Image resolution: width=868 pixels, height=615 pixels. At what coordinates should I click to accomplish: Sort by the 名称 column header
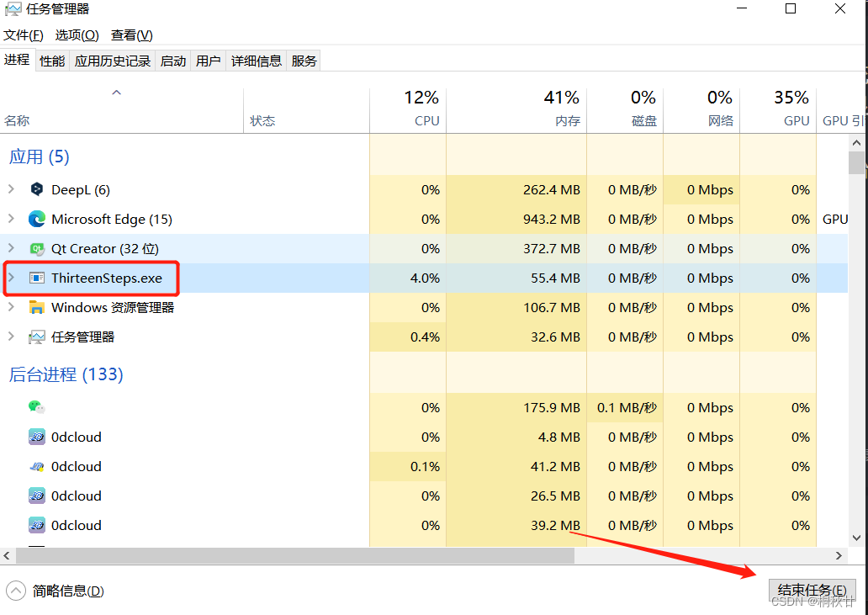tap(122, 111)
